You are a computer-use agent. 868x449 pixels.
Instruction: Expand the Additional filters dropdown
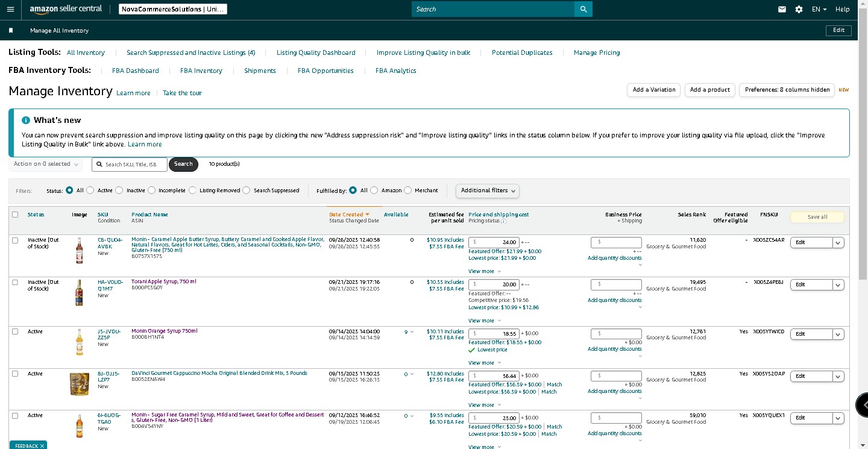488,190
